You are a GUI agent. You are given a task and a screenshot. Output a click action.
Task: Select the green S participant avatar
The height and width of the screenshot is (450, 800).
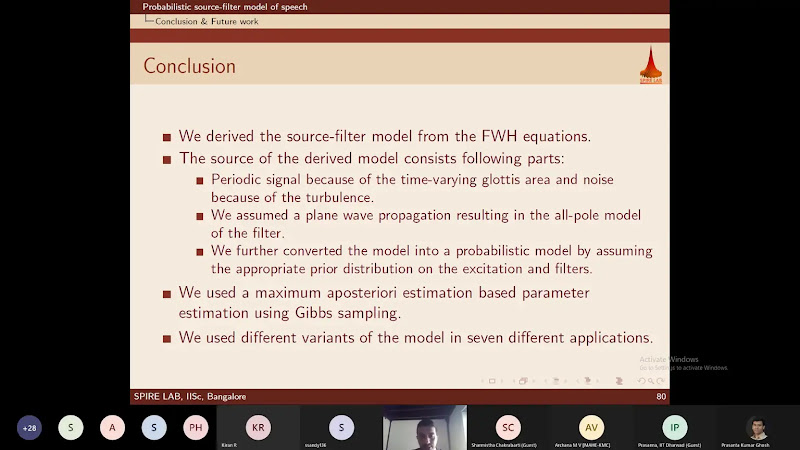point(71,428)
